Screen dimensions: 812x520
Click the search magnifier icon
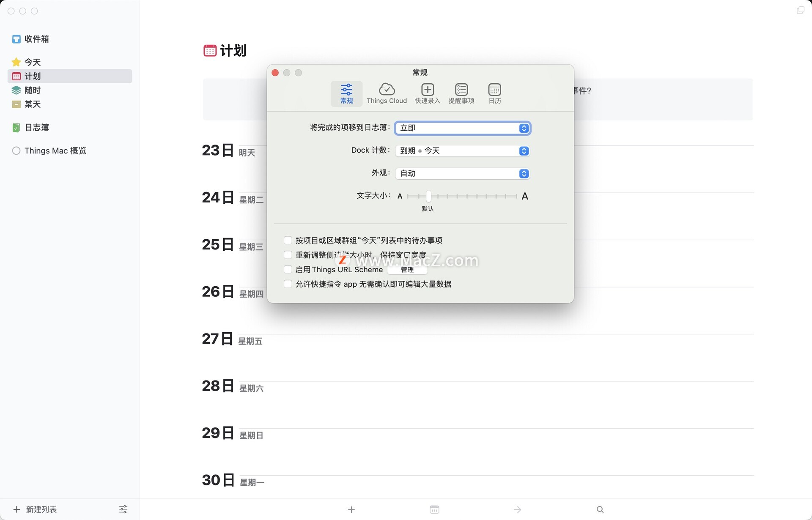[x=600, y=509]
